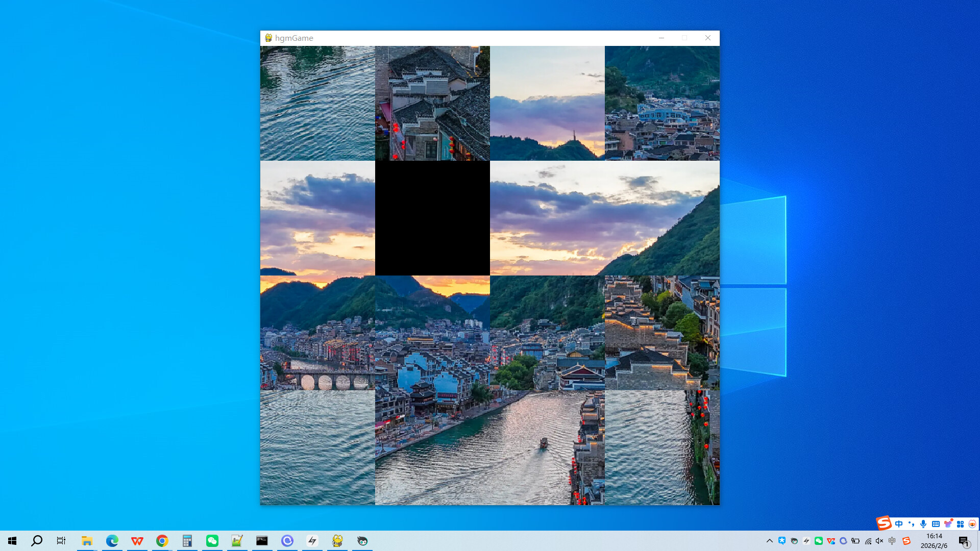Open the Calculator from the taskbar
Screen dimensions: 980x551
(187, 541)
